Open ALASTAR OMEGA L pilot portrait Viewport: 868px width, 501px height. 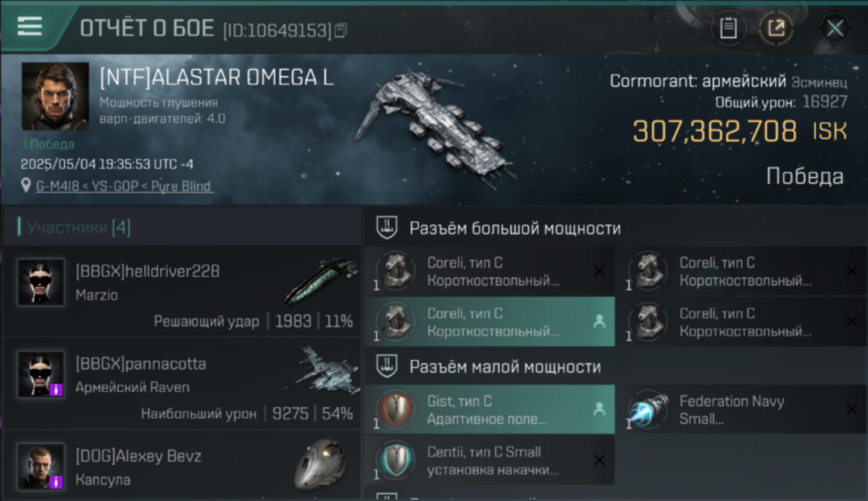[x=55, y=96]
